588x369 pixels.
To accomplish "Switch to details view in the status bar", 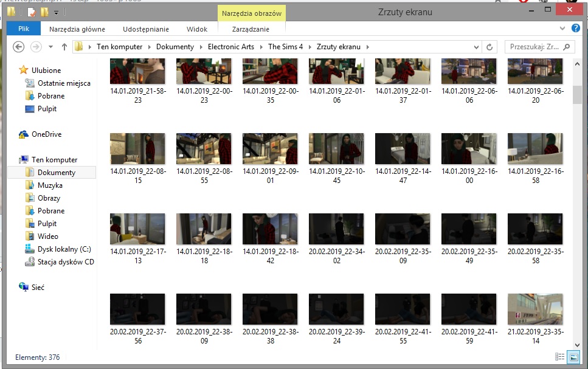I will tap(559, 357).
